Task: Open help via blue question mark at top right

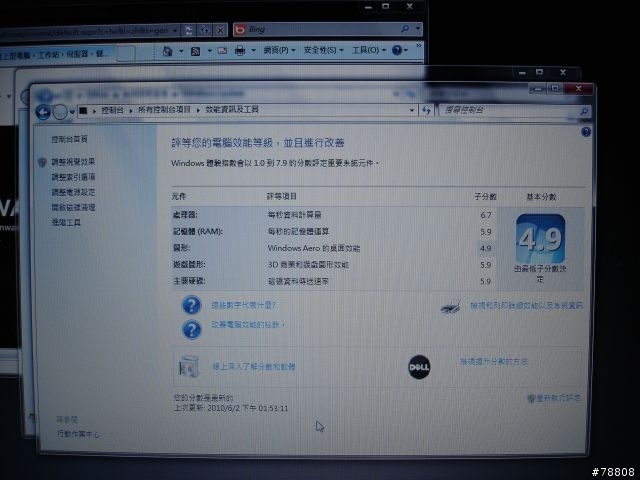Action: [x=586, y=131]
